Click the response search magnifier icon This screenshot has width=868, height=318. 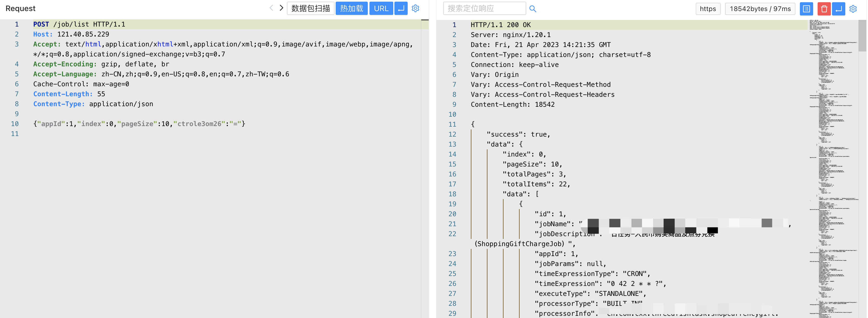click(x=532, y=9)
